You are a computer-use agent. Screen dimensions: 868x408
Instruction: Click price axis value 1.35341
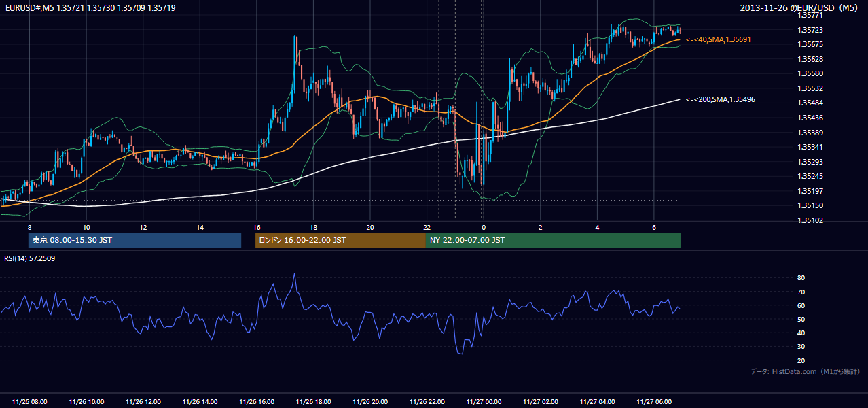pyautogui.click(x=809, y=147)
